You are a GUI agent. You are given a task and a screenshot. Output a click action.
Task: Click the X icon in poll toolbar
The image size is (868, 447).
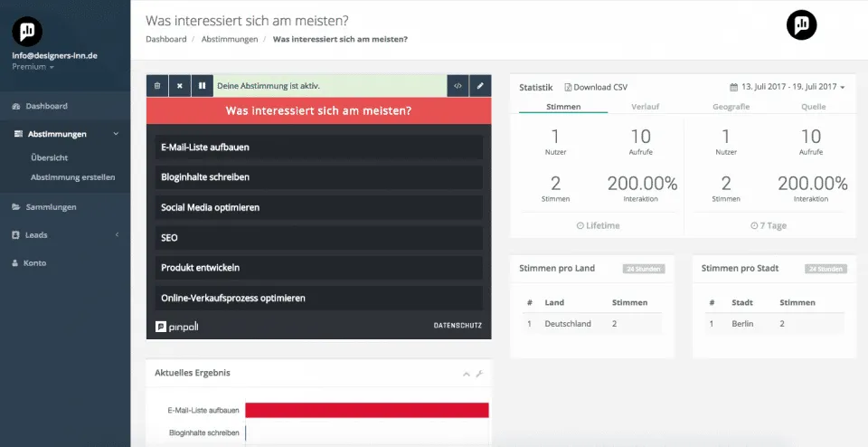(x=180, y=86)
